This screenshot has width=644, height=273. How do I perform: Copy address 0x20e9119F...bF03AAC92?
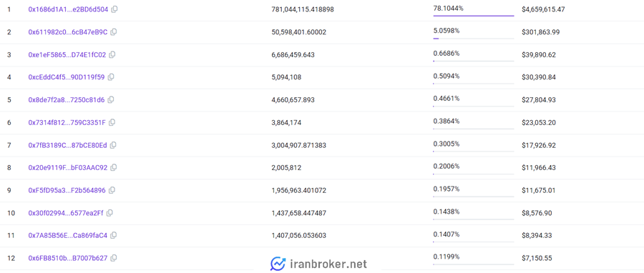coord(114,168)
